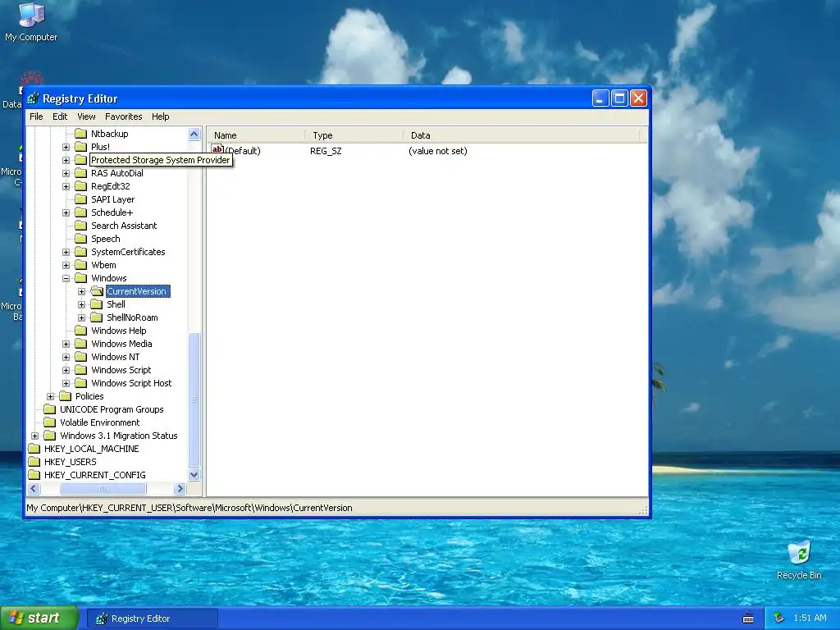Click the HKEY_LOCAL_MACHINE folder icon
840x630 pixels.
34,449
